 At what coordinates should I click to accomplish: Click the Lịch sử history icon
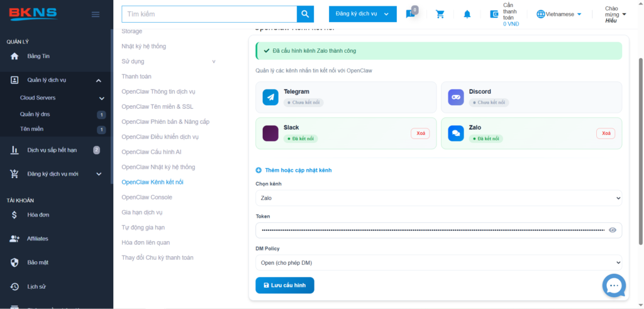[14, 286]
